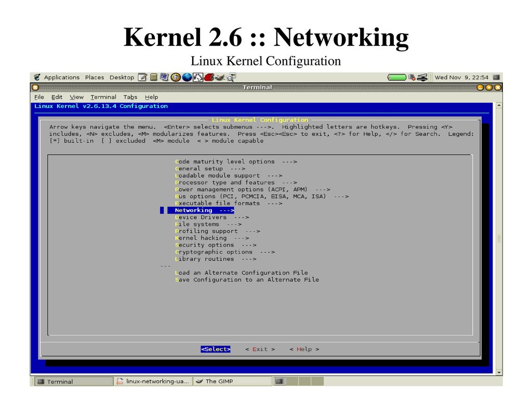
Task: Click the first workspace in the switcher
Action: 279,381
